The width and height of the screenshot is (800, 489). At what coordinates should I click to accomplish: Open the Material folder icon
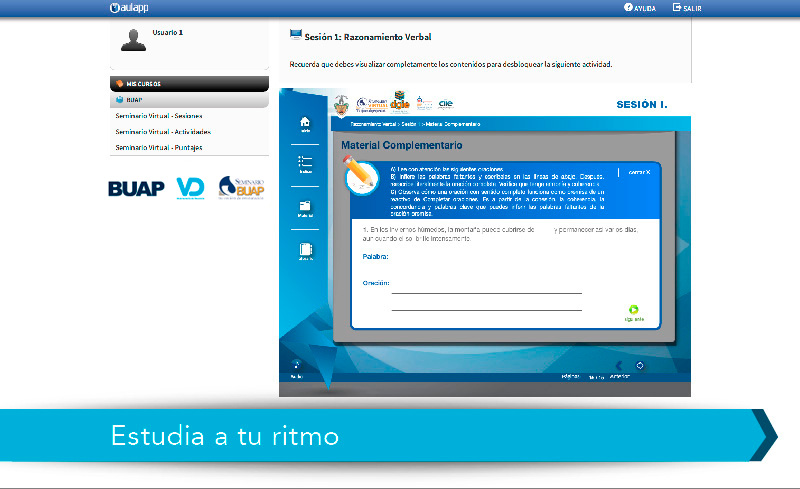tap(305, 207)
